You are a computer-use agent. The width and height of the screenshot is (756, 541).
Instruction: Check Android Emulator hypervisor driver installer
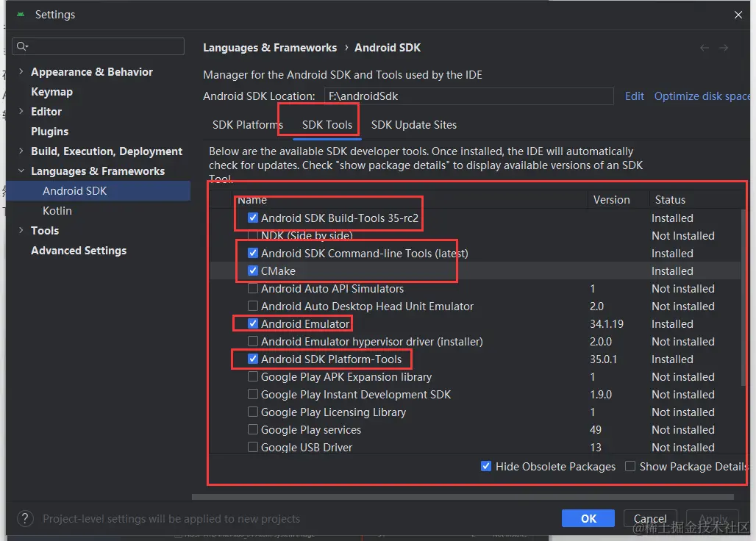pos(253,342)
